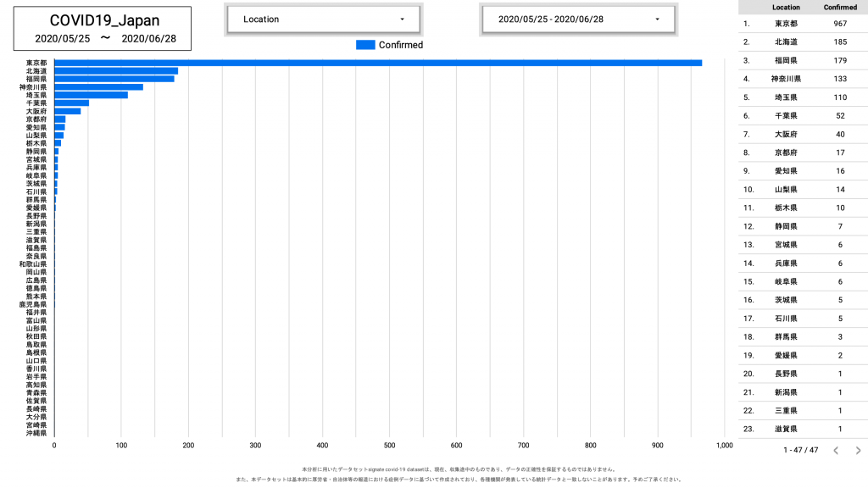Click the blue Confirmed legend swatch
This screenshot has height=488, width=868.
(x=365, y=45)
